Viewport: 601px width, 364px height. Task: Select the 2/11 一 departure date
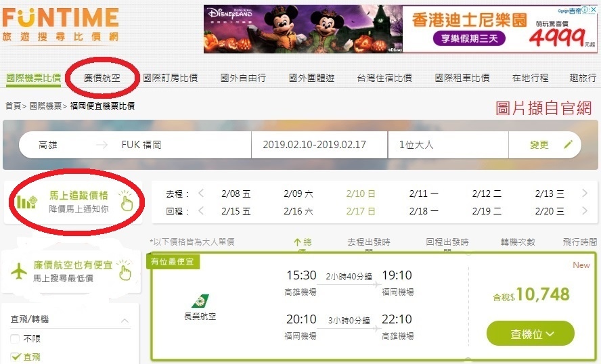coord(424,194)
